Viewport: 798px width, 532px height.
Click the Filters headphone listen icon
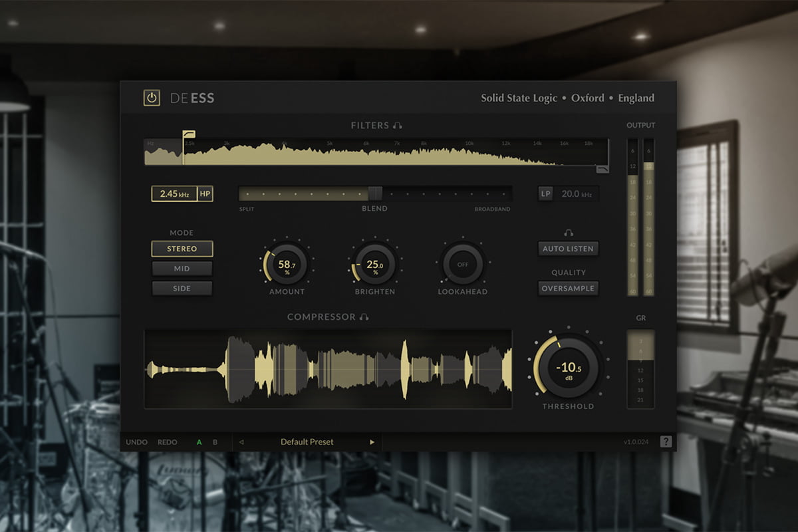pyautogui.click(x=398, y=125)
